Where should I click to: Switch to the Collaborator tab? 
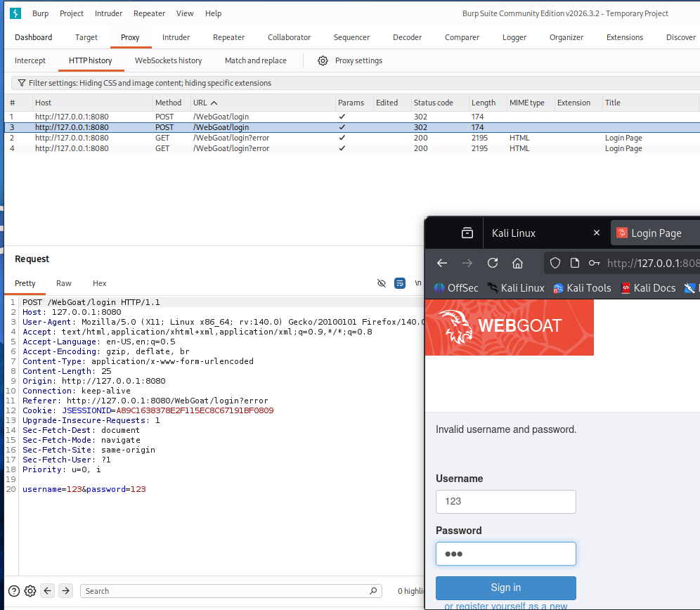point(290,37)
